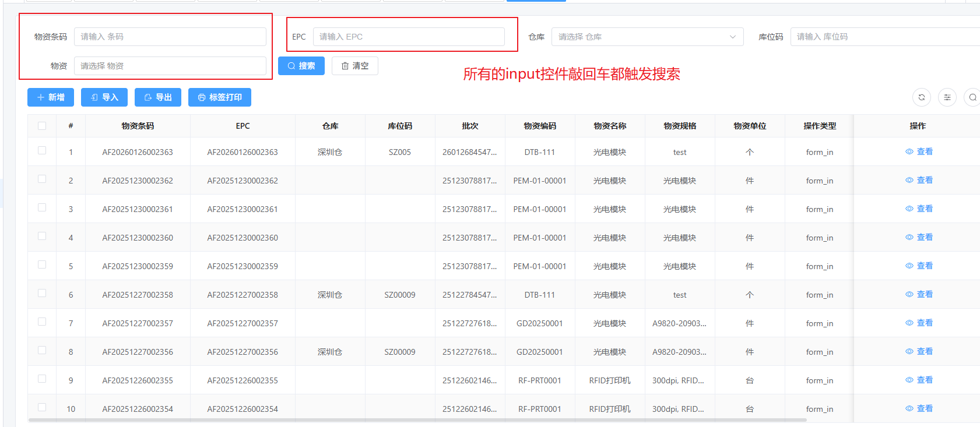The width and height of the screenshot is (980, 427).
Task: Toggle the select-all checkbox in table header
Action: point(42,126)
